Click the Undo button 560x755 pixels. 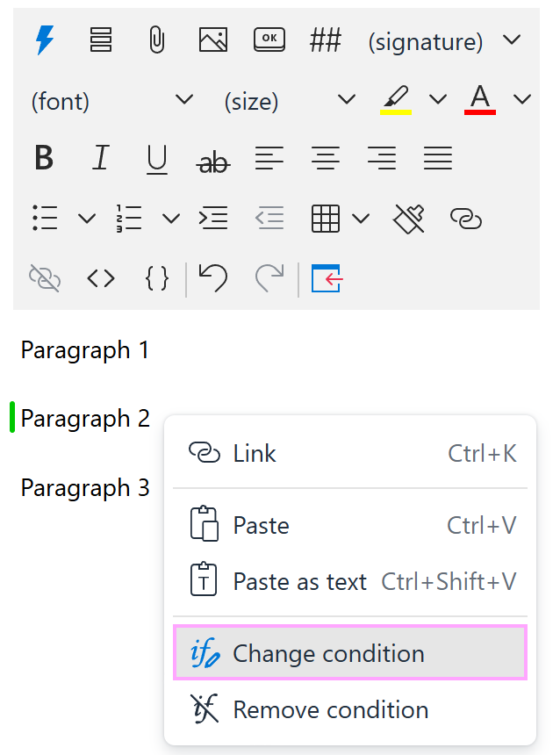click(212, 278)
